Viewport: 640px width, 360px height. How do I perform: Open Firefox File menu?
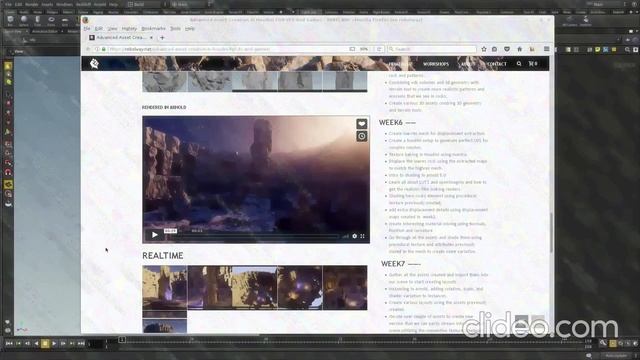[87, 29]
